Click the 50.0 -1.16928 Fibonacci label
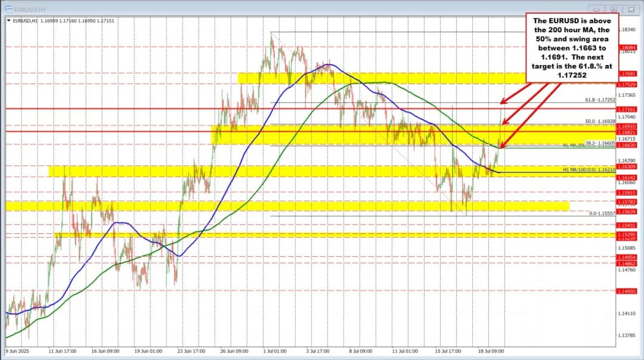644x360 pixels. tap(596, 121)
